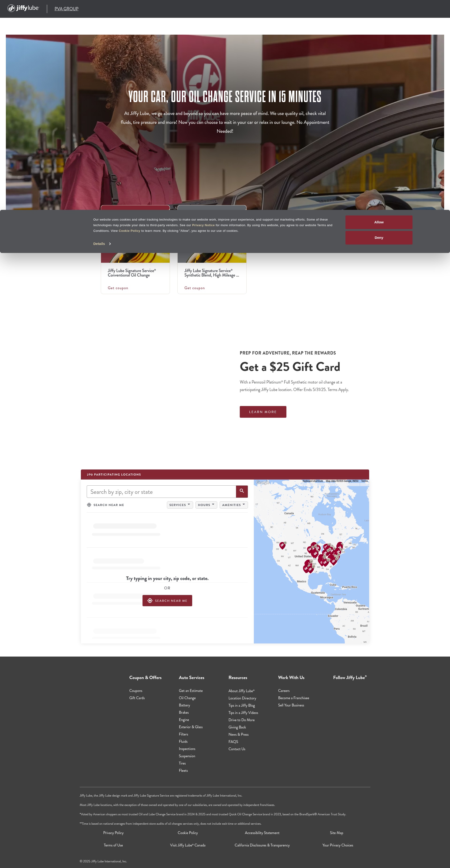
Task: Open Tires footer link
Action: point(182,763)
